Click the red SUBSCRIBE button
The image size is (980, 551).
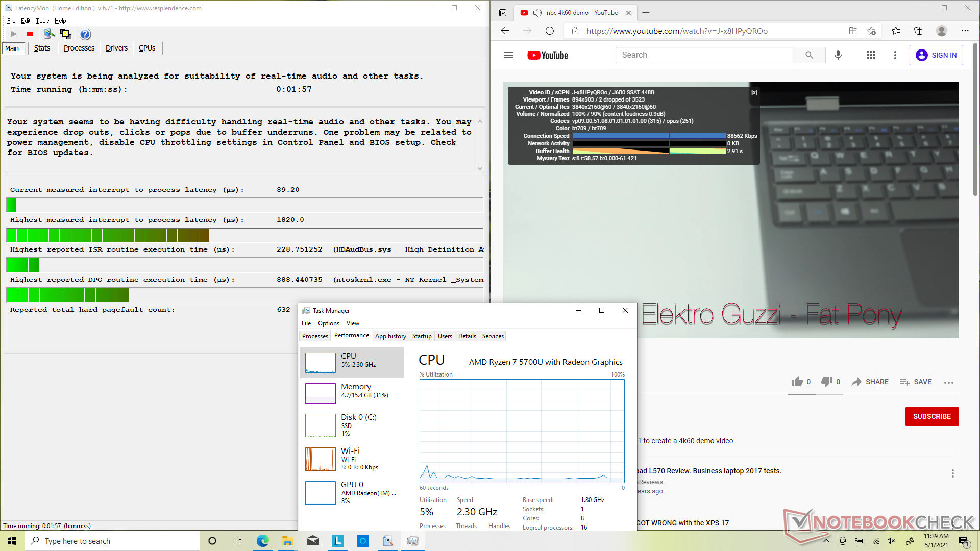[932, 416]
